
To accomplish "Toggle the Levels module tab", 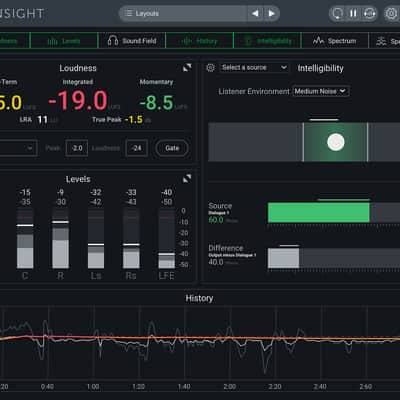I will point(64,41).
